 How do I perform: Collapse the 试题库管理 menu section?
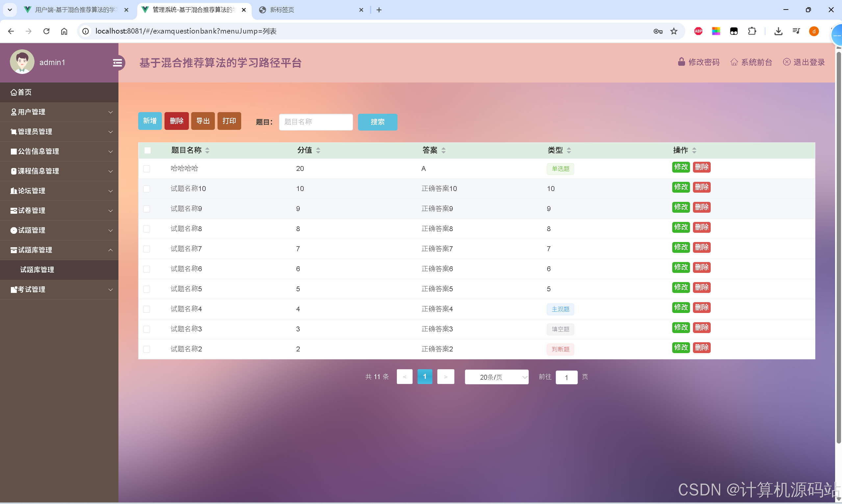coord(111,250)
